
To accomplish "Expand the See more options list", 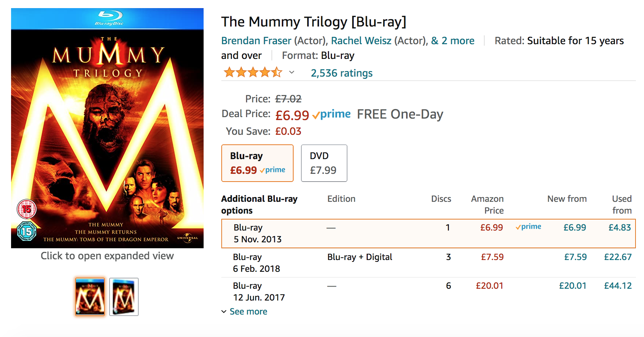I will [248, 312].
